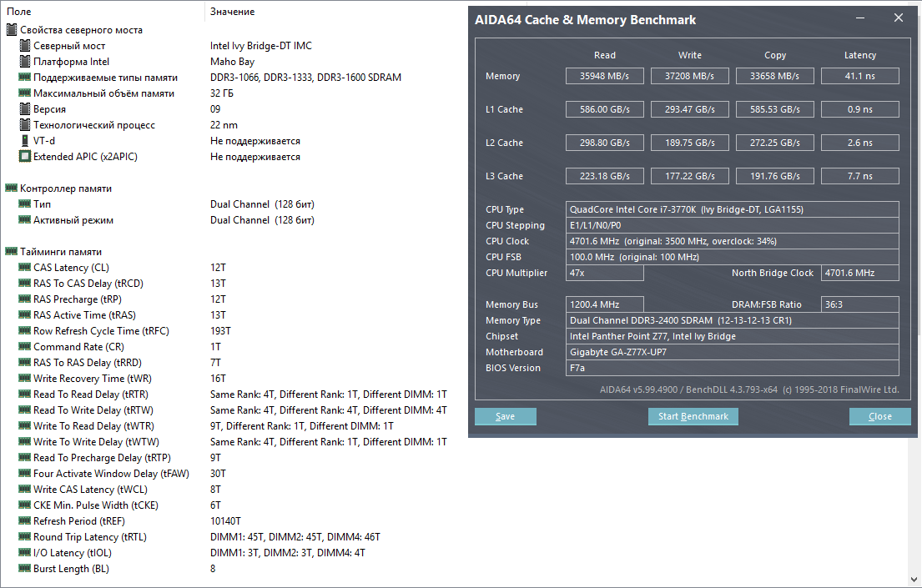Click the scroll-down arrow of the list scrollbar
922x588 pixels.
(915, 579)
